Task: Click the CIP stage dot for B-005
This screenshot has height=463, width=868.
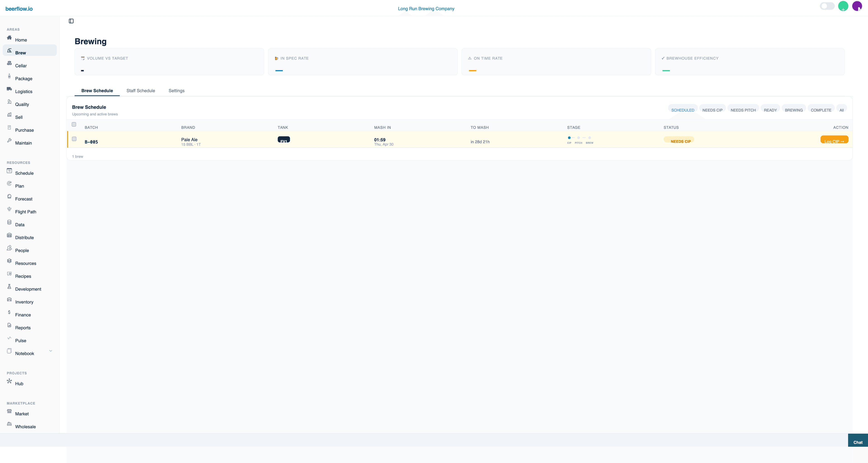Action: (x=569, y=138)
